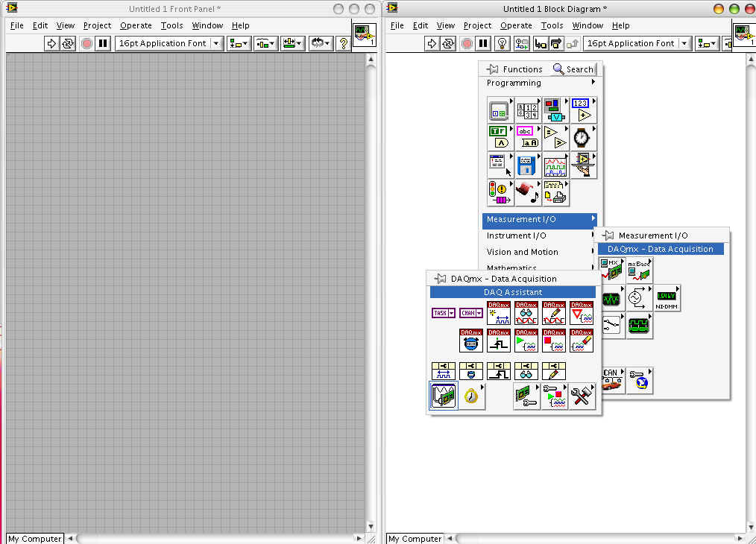Open the DAQmx Advanced tools palette

click(581, 396)
